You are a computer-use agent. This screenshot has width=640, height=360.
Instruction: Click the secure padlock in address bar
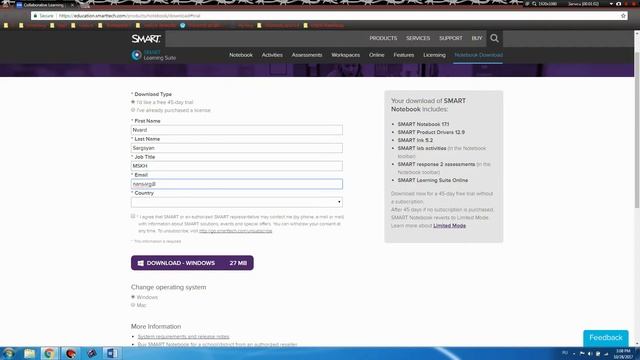coord(36,16)
